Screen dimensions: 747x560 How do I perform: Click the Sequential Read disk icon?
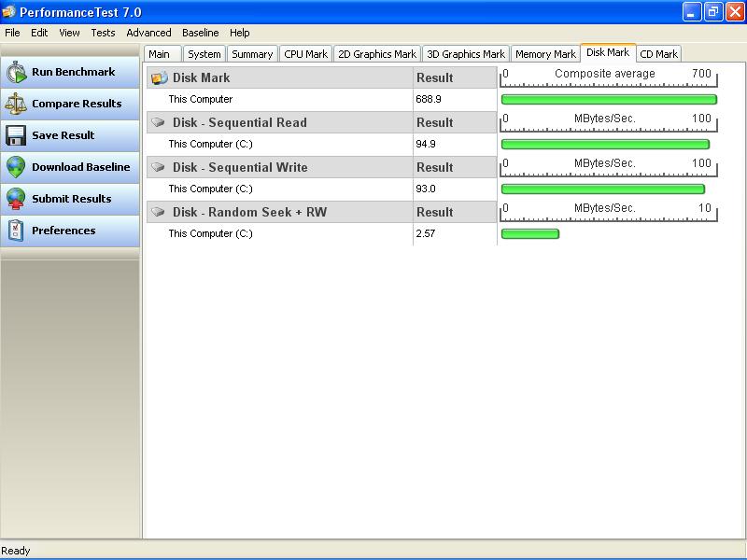point(159,122)
